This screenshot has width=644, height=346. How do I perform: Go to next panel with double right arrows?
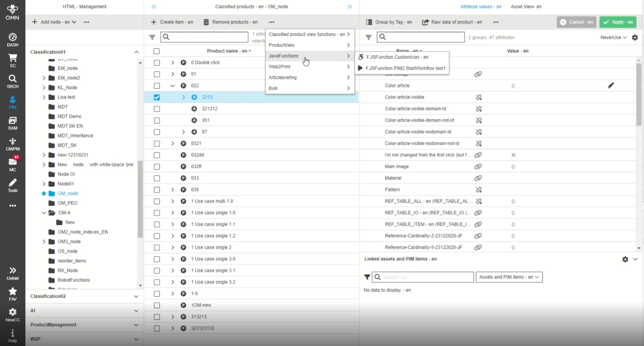tap(350, 6)
